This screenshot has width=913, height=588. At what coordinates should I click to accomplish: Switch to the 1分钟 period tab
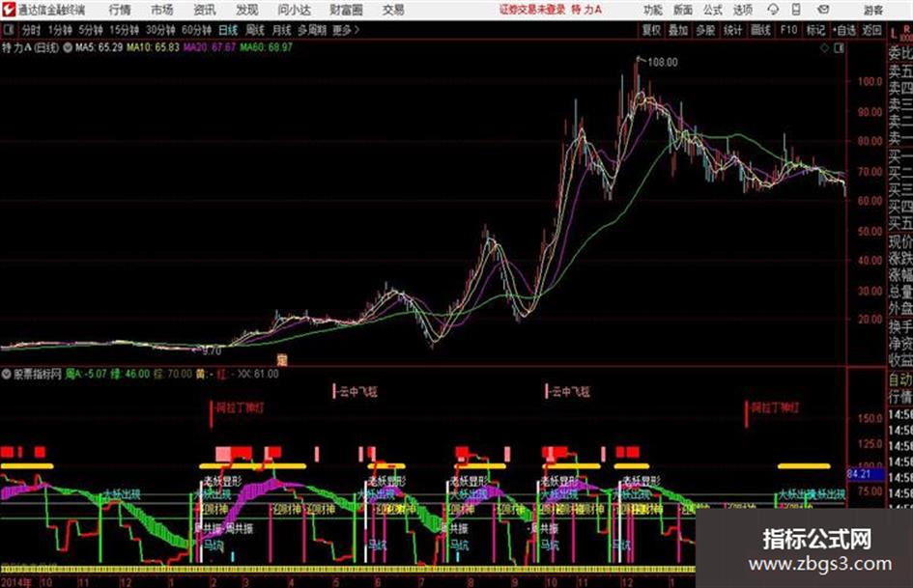pyautogui.click(x=60, y=30)
